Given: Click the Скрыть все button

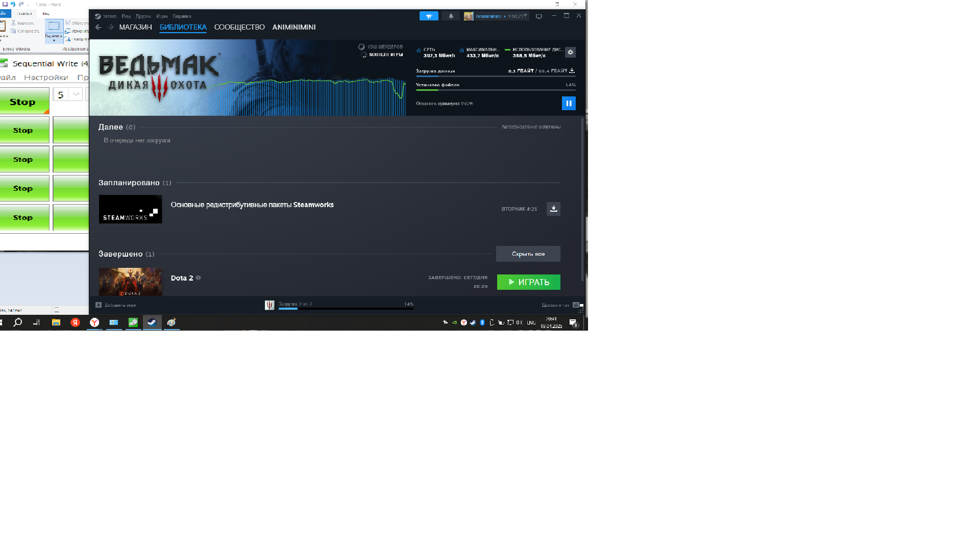Looking at the screenshot, I should (528, 254).
